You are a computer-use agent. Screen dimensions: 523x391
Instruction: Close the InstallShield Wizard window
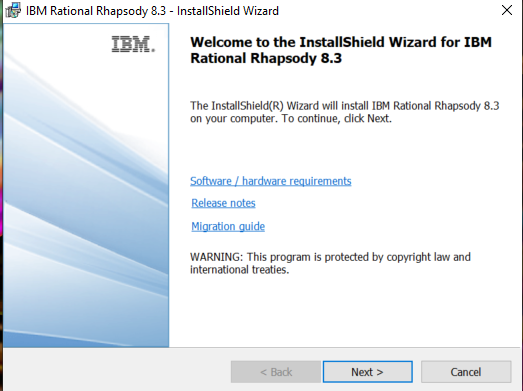coord(507,10)
